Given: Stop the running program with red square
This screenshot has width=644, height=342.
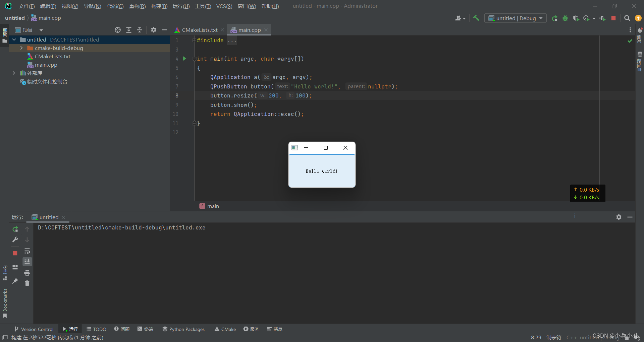Looking at the screenshot, I should coord(613,18).
